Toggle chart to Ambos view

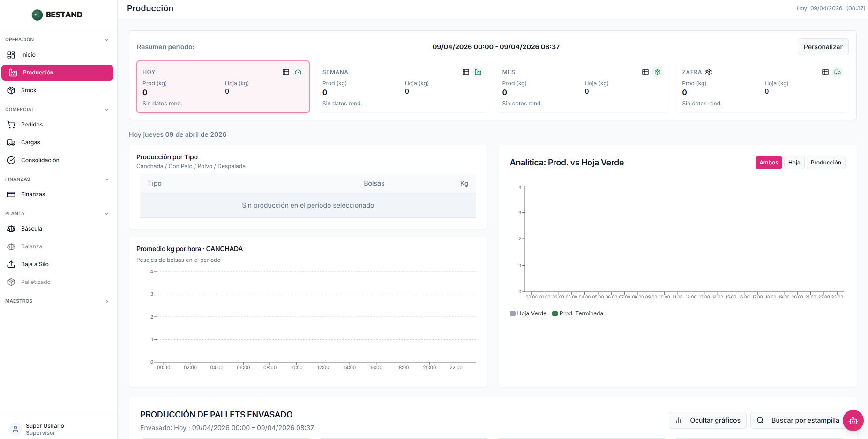coord(769,163)
